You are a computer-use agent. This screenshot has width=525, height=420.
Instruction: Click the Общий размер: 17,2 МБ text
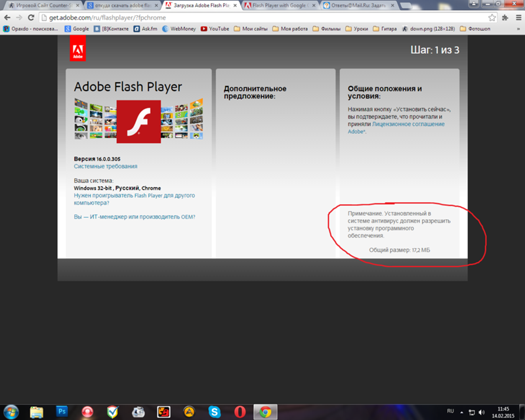click(x=399, y=250)
